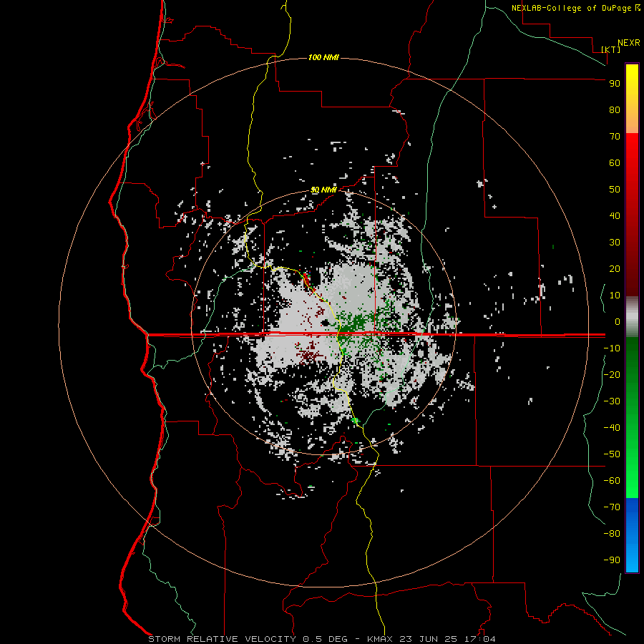Click the 'NEXR' label near the legend
Viewport: 644px width, 644px height.
[629, 43]
